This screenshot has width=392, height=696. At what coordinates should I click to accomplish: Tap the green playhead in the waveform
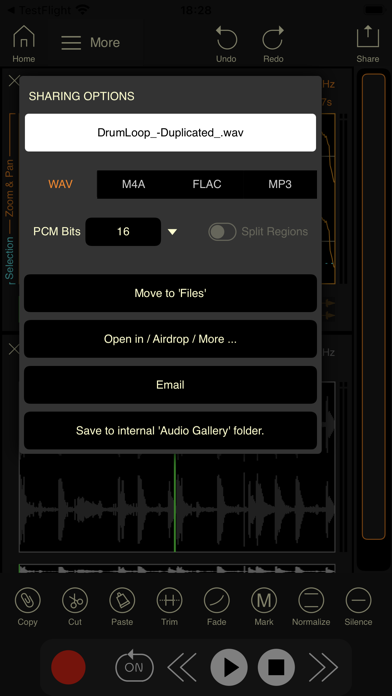[x=174, y=502]
